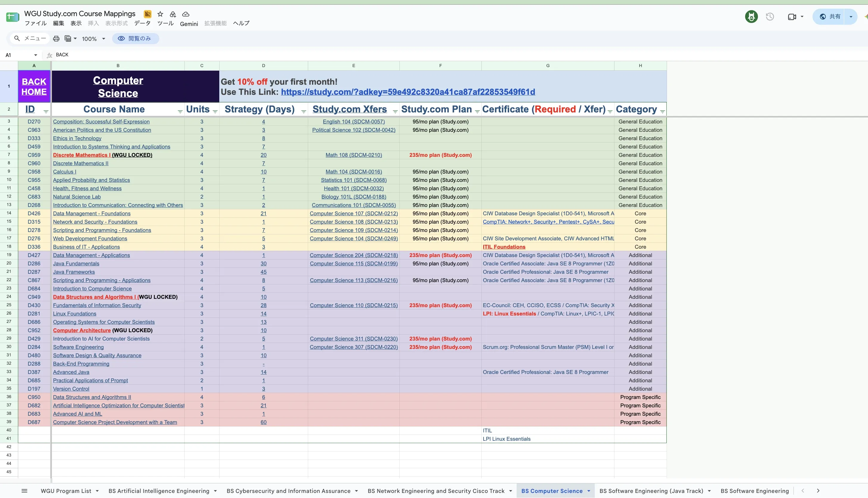Screen dimensions: 868x498
Task: Open the study.com adkey discount link
Action: click(408, 92)
